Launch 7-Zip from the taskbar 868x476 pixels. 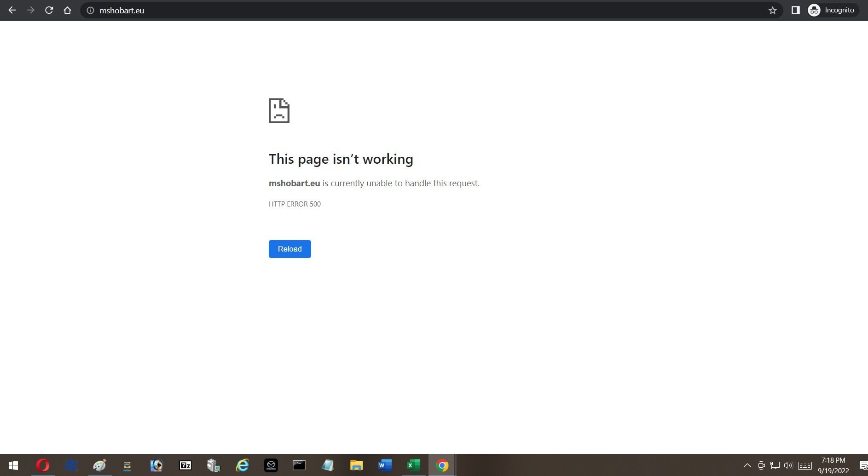pyautogui.click(x=185, y=465)
